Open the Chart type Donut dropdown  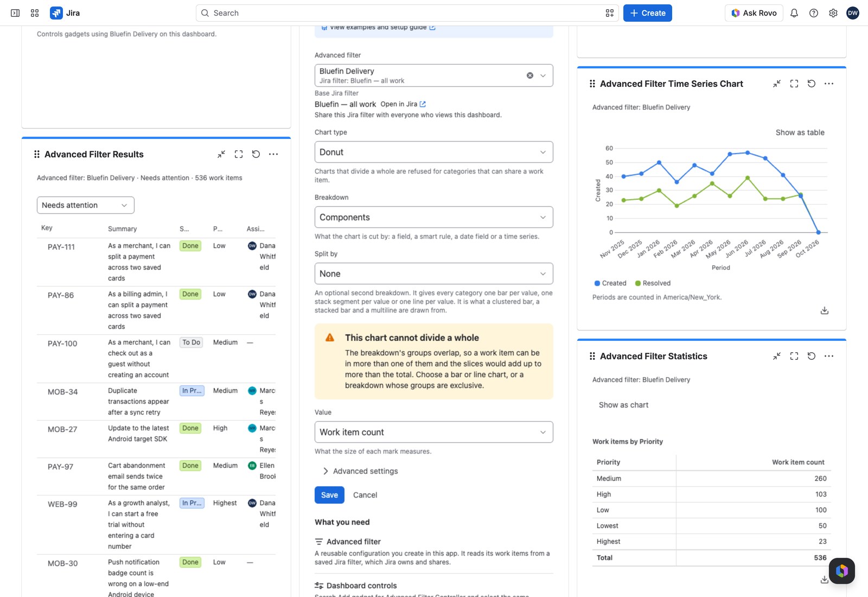(x=434, y=152)
